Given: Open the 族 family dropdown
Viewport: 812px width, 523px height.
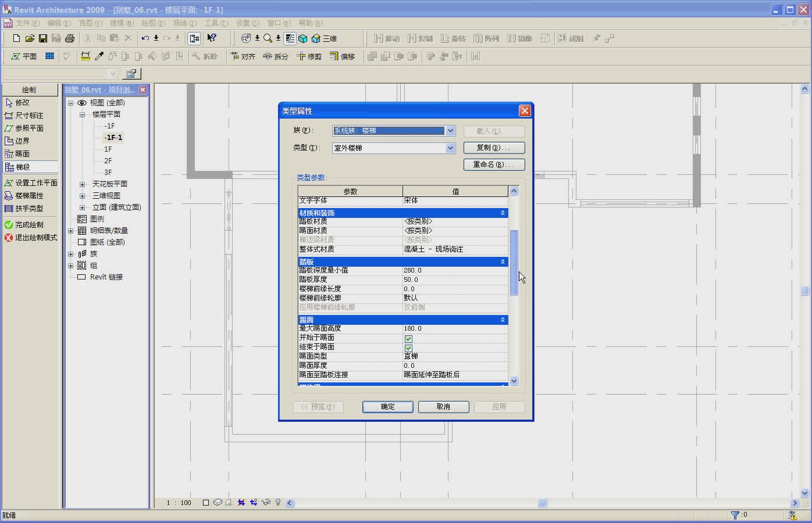Looking at the screenshot, I should (x=450, y=131).
